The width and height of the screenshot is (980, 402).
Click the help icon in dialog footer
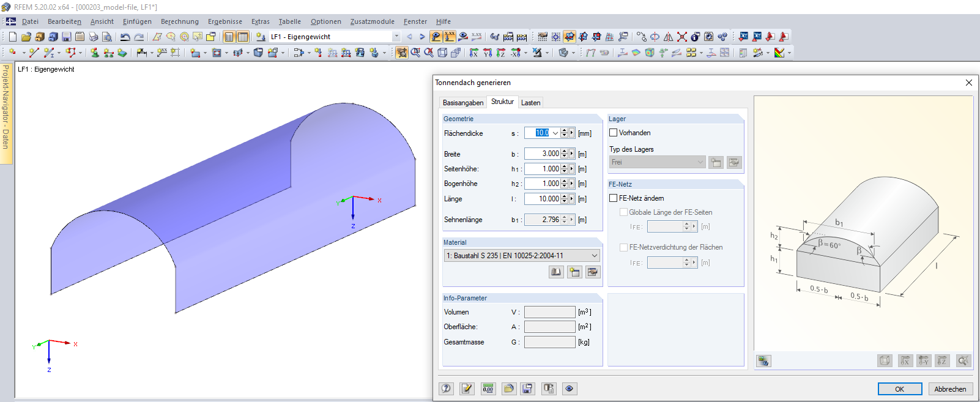point(447,389)
